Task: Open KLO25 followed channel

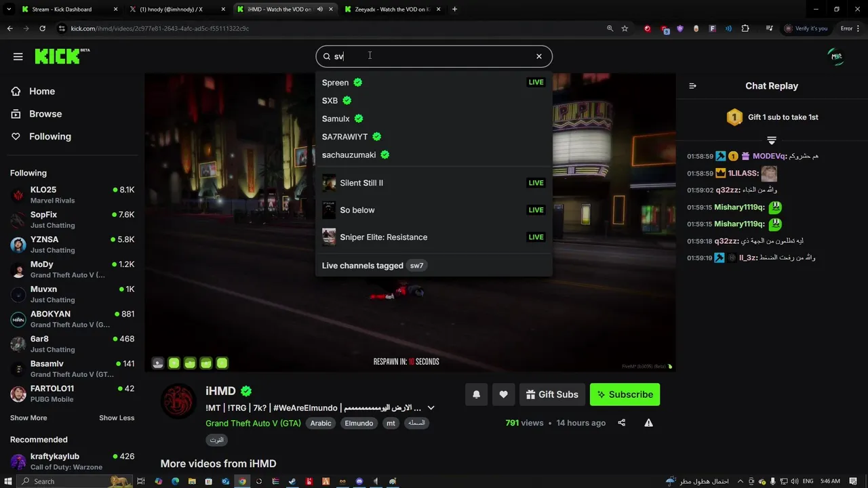Action: coord(72,195)
